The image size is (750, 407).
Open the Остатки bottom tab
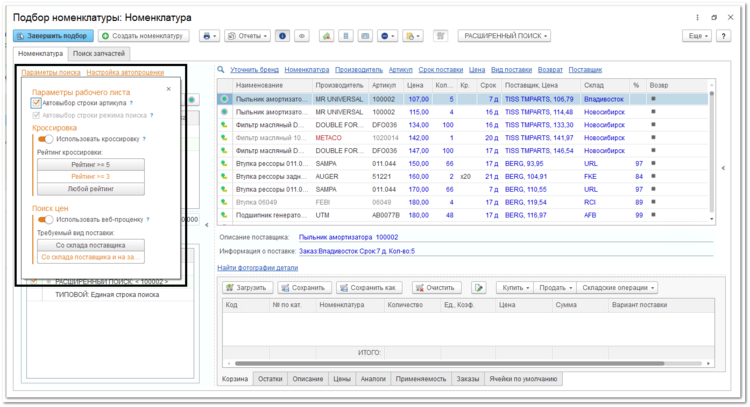pos(270,379)
